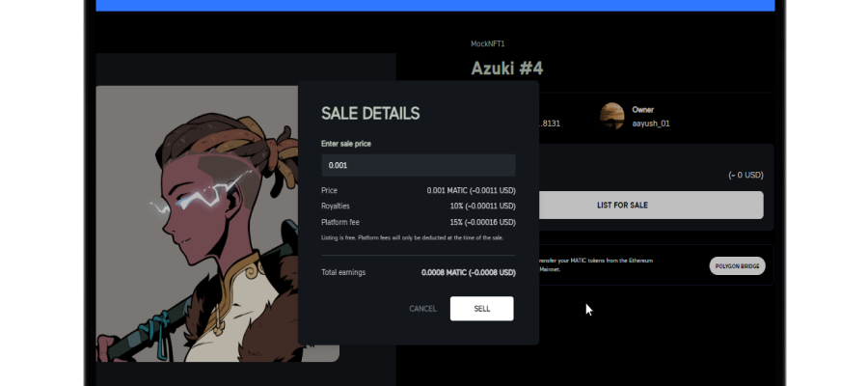868x386 pixels.
Task: Click the owner's planet avatar icon
Action: pos(611,117)
